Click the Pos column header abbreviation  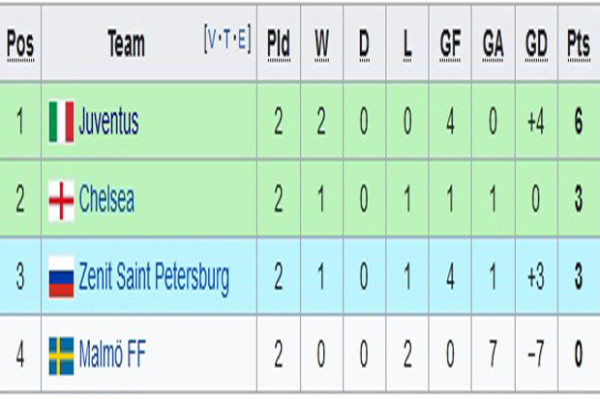[21, 44]
